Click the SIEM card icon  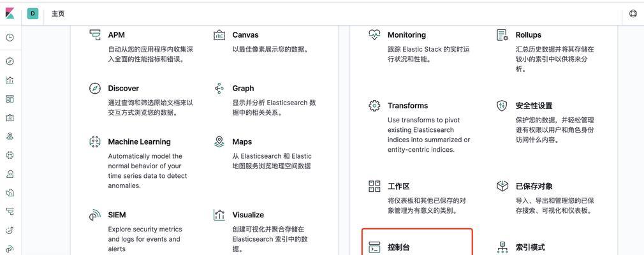(95, 215)
